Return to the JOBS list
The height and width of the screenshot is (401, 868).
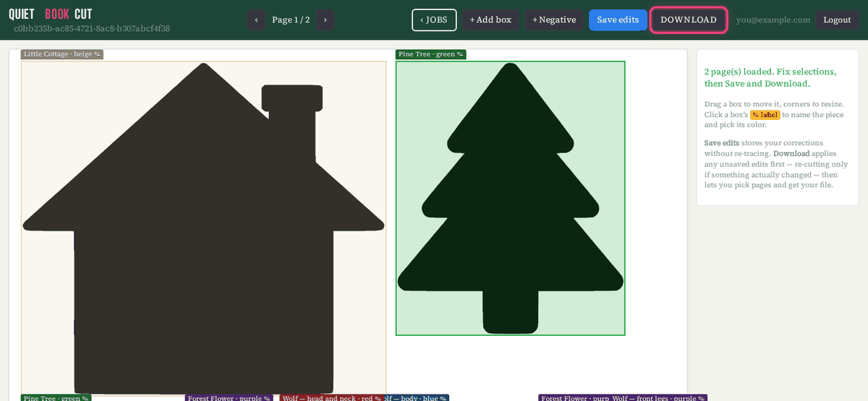coord(434,20)
